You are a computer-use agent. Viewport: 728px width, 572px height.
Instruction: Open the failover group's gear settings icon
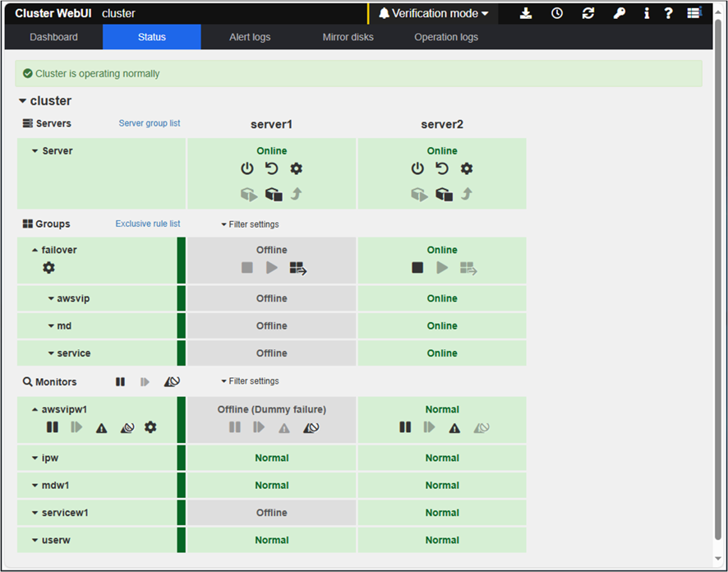48,267
